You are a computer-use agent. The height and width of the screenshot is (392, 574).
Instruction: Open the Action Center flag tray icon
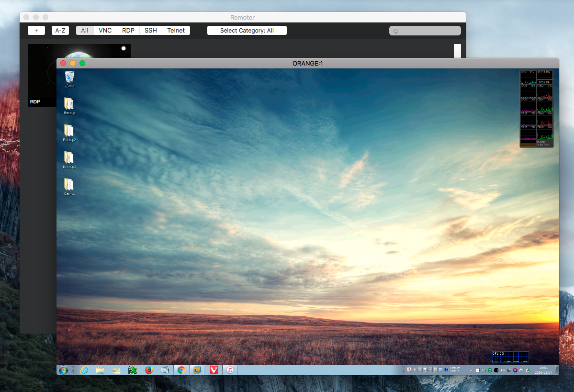coord(522,370)
